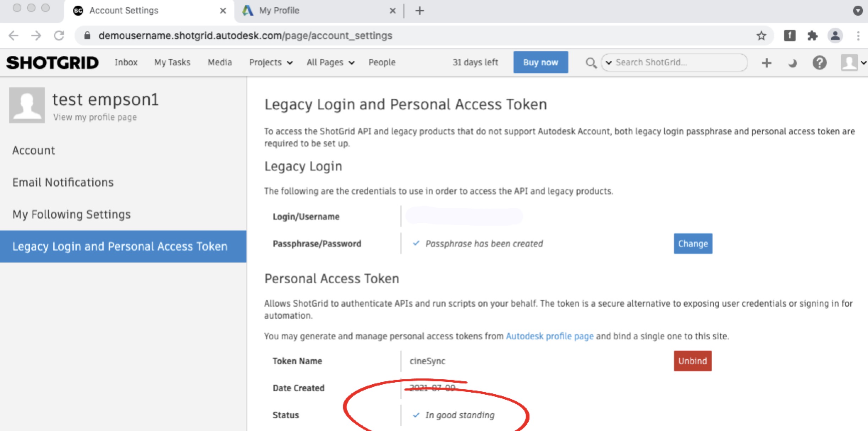Expand the Projects dropdown menu
868x431 pixels.
pos(271,62)
